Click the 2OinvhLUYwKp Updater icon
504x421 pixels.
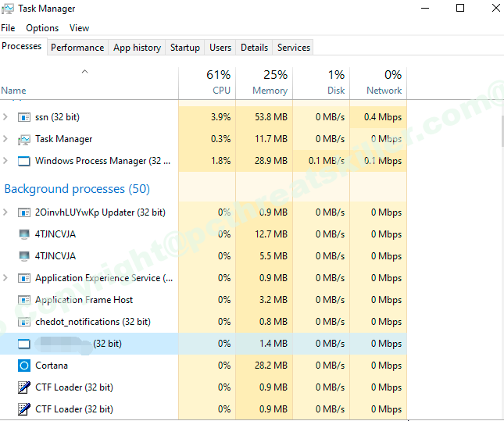coord(24,212)
